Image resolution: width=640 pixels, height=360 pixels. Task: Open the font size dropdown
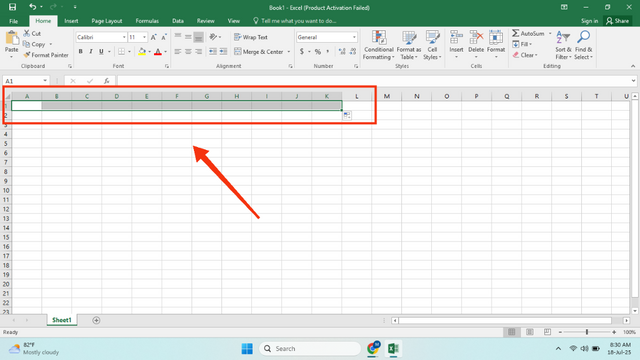144,37
